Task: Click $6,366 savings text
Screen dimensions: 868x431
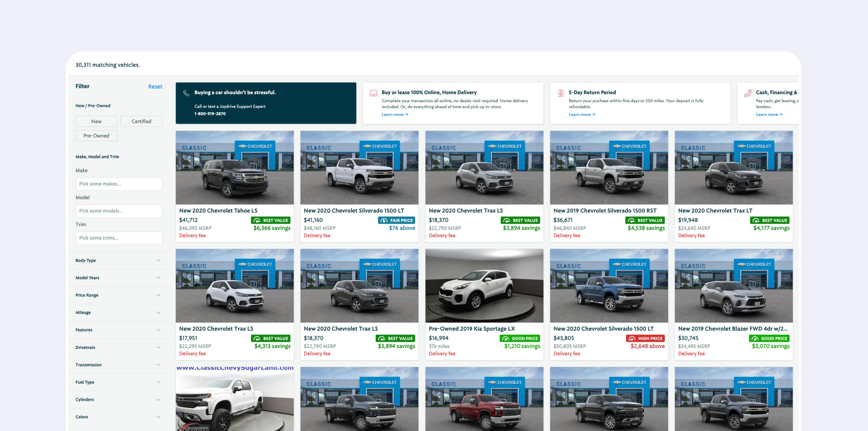Action: tap(272, 228)
